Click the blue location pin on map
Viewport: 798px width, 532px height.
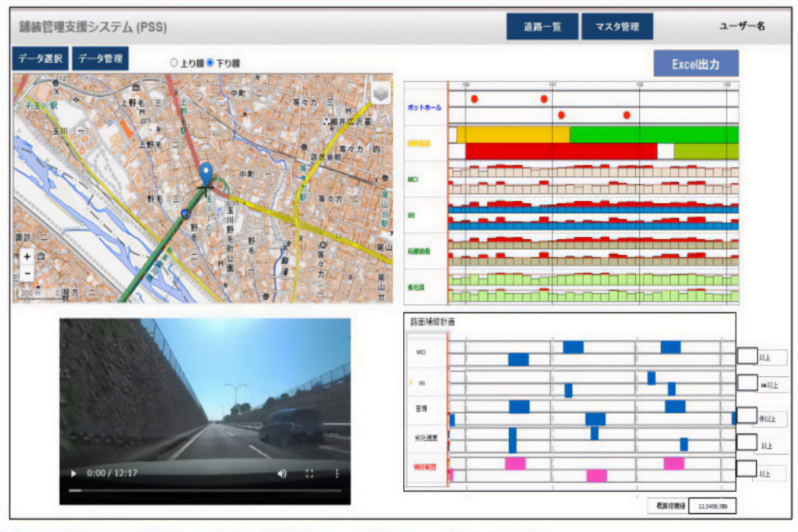[206, 174]
